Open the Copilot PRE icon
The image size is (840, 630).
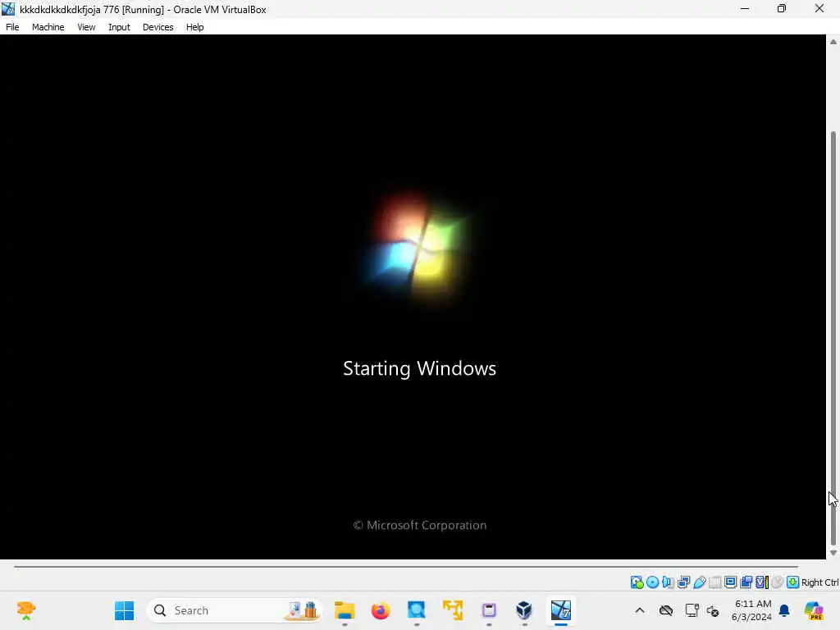(x=814, y=610)
